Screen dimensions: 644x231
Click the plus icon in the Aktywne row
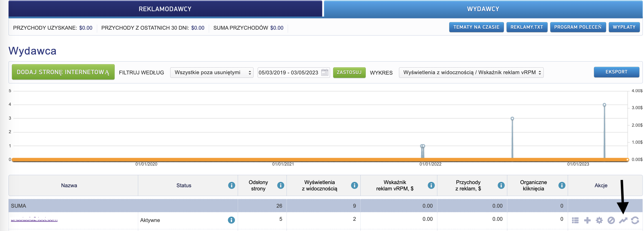(587, 220)
